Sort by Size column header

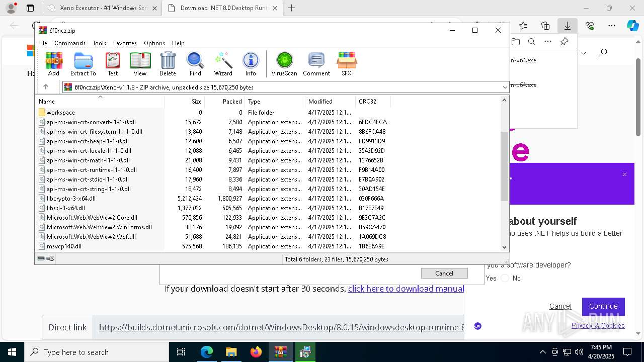[184, 101]
